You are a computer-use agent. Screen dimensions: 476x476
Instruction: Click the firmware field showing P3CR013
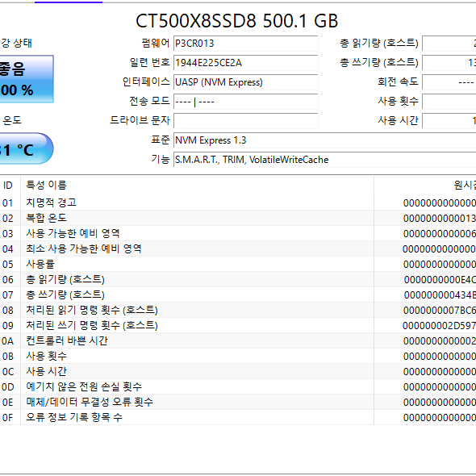(x=245, y=44)
